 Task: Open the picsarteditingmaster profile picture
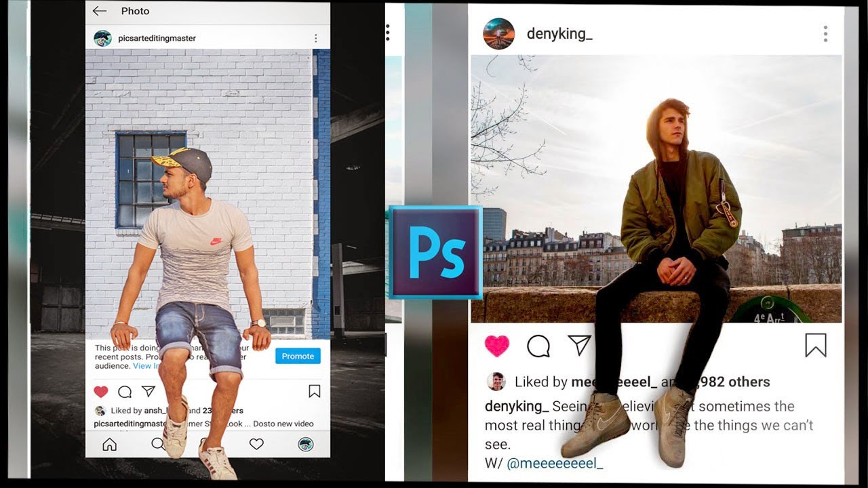pyautogui.click(x=102, y=39)
